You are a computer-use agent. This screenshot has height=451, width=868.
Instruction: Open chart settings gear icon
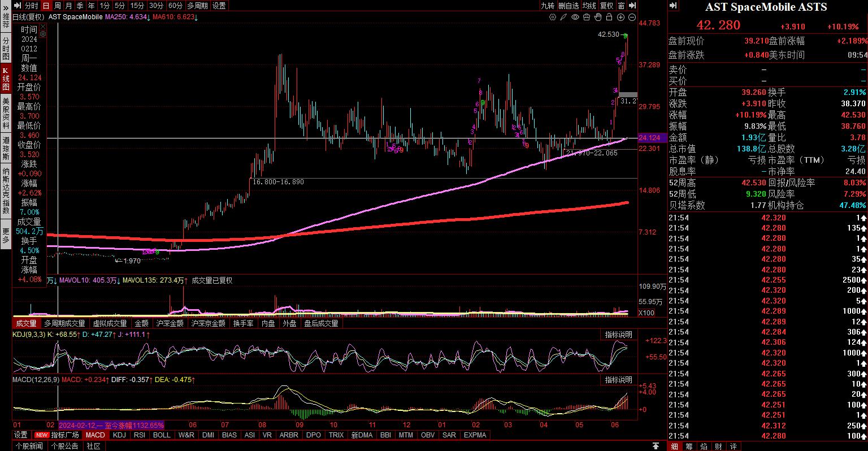coord(553,17)
